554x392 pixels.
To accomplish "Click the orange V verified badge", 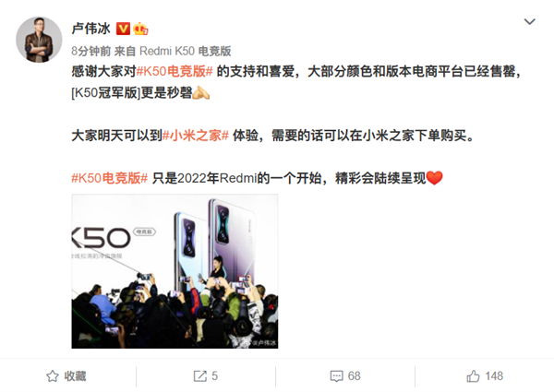I will [x=123, y=29].
